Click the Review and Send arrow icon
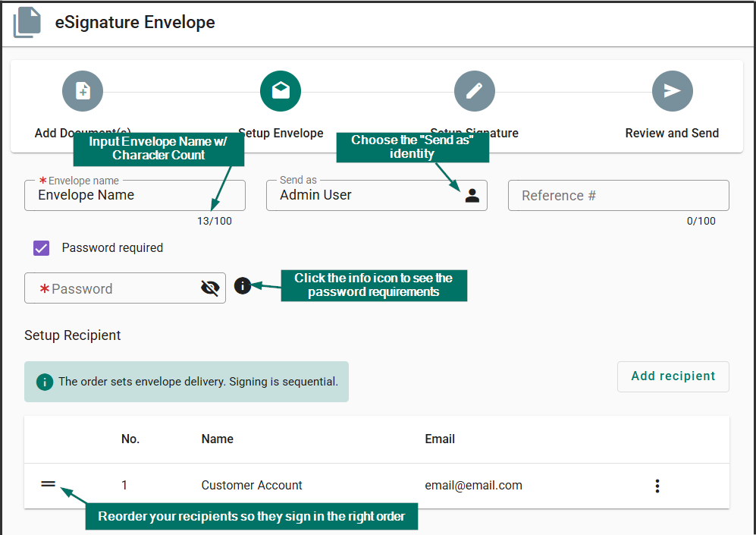The height and width of the screenshot is (535, 756). pos(672,90)
